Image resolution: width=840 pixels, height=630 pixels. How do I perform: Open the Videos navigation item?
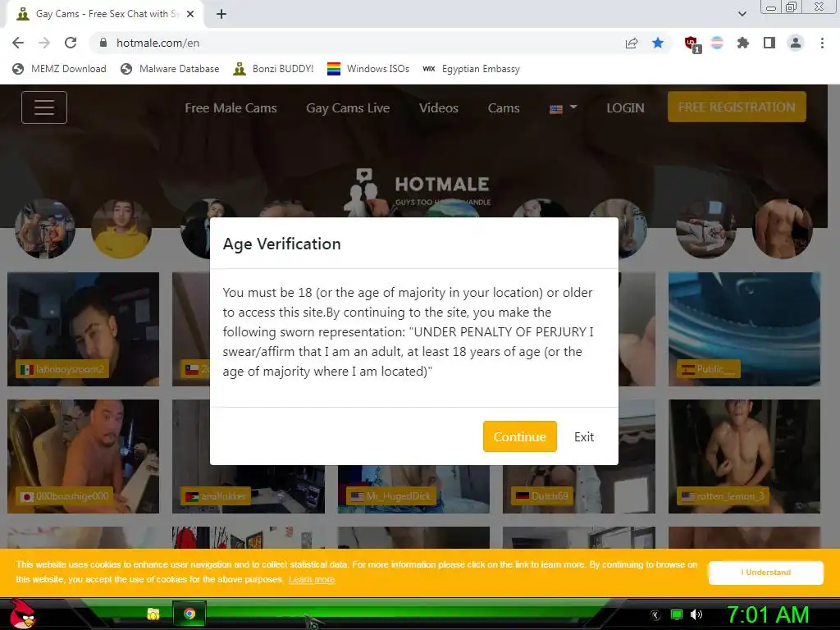(438, 107)
